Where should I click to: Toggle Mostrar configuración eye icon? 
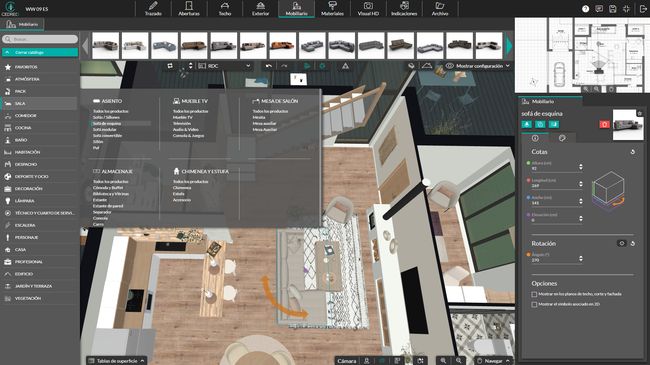click(449, 66)
